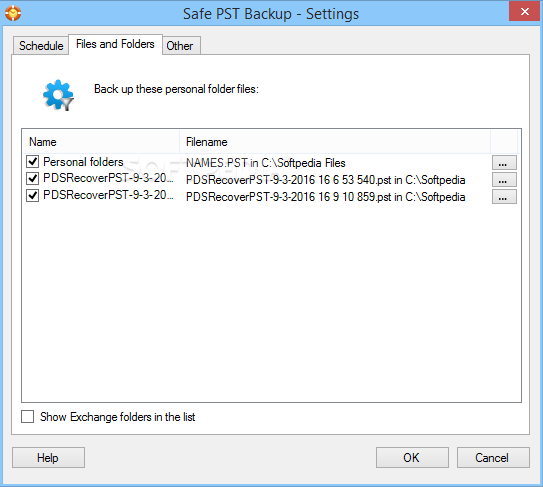
Task: Sort list by Filename column header
Action: [335, 142]
